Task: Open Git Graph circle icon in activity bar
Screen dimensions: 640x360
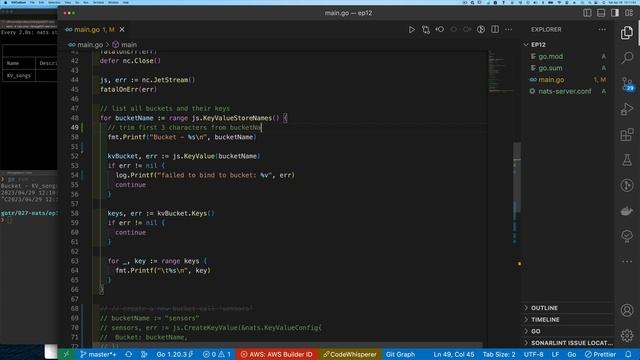Action: [x=627, y=185]
